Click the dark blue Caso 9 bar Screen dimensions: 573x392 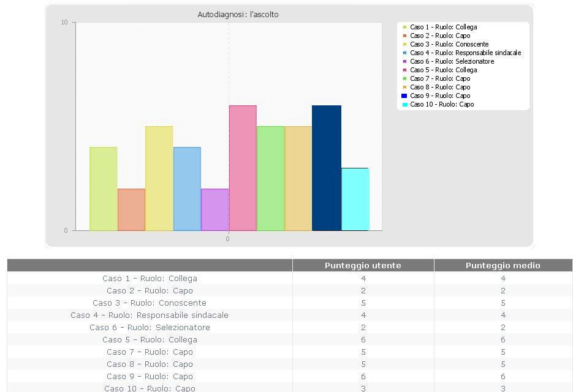[x=326, y=168]
